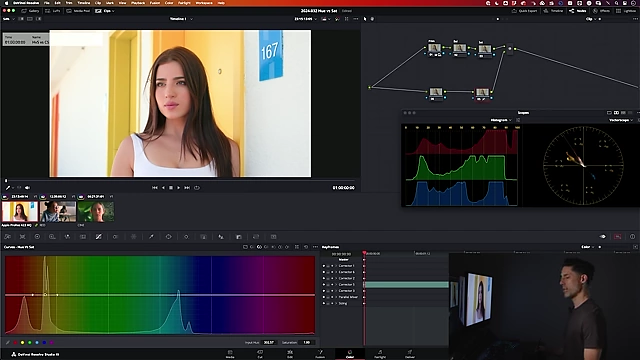This screenshot has height=360, width=640.
Task: Open the Camera Raw palette
Action: (8, 237)
